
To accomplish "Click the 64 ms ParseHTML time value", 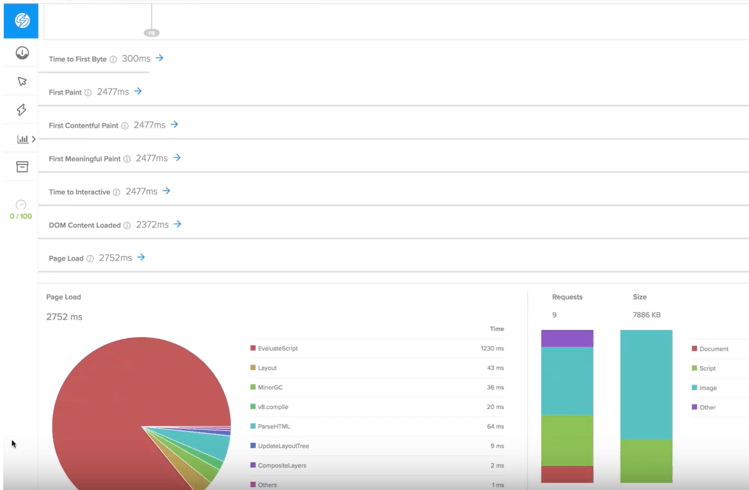I will point(495,426).
